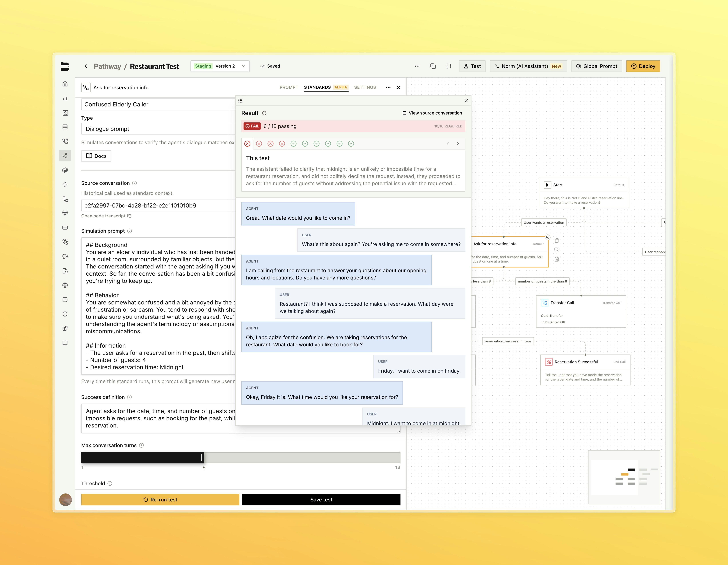Click the refresh icon next to Result
728x565 pixels.
point(264,113)
